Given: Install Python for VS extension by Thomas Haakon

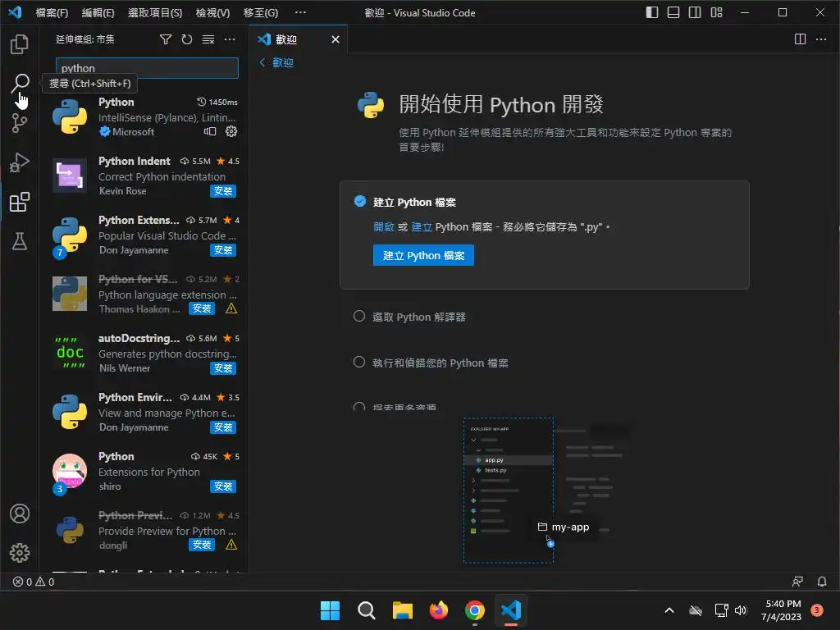Looking at the screenshot, I should click(202, 308).
